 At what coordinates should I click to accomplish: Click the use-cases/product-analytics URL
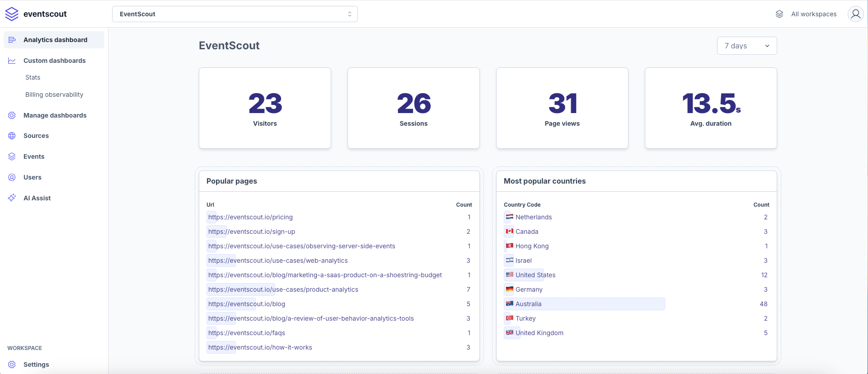(283, 289)
